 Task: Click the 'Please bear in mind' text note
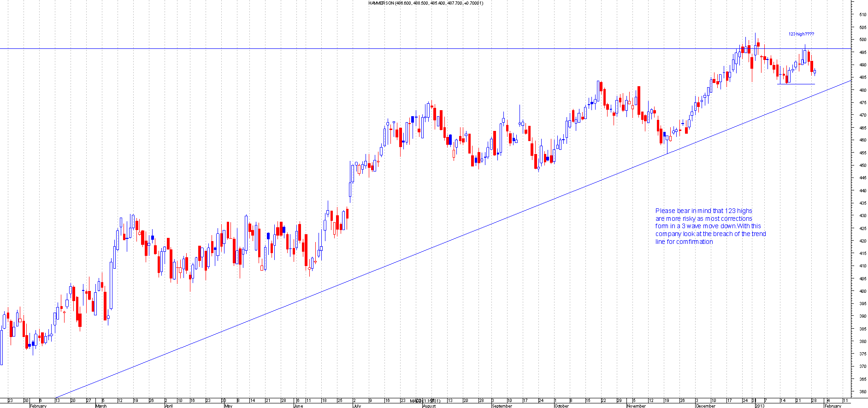coord(710,226)
